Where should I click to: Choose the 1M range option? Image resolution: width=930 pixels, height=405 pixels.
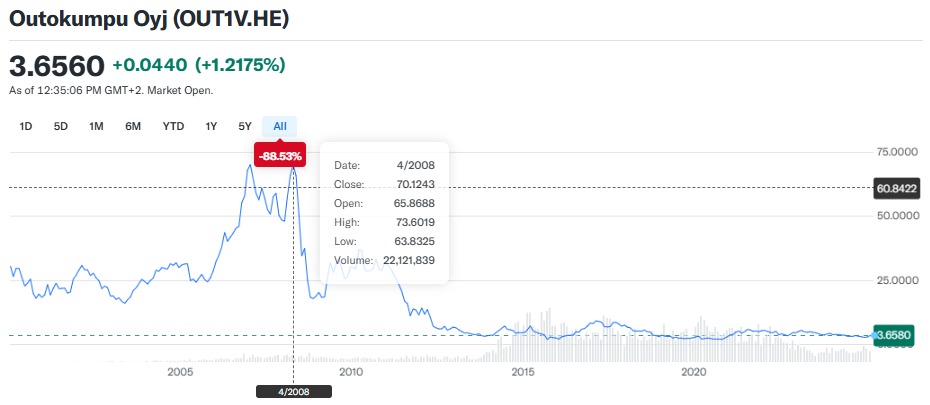tap(96, 126)
